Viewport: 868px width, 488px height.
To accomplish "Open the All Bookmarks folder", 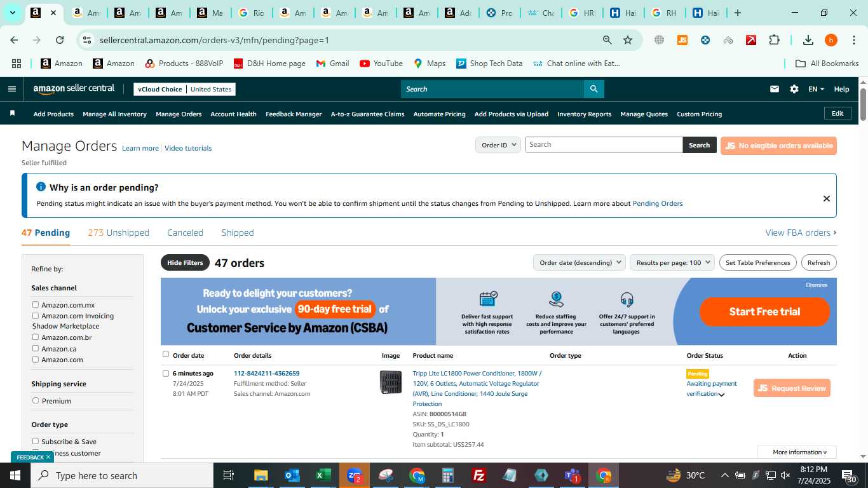I will [827, 64].
